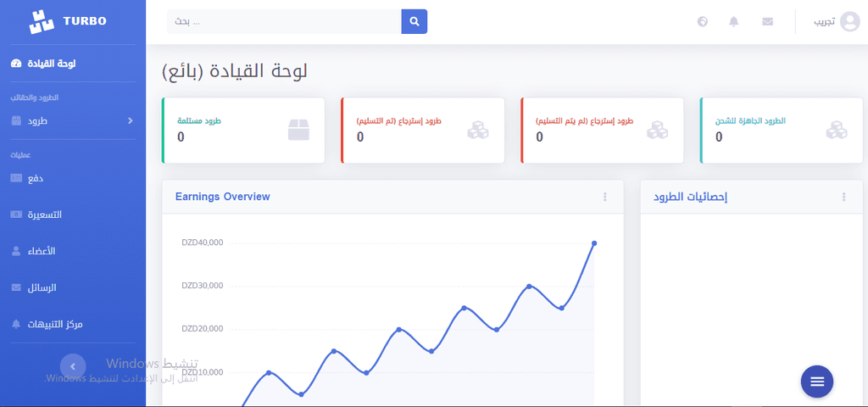Click the box icon on the طرود مستلمة card
Viewport: 868px width, 407px height.
coord(299,130)
